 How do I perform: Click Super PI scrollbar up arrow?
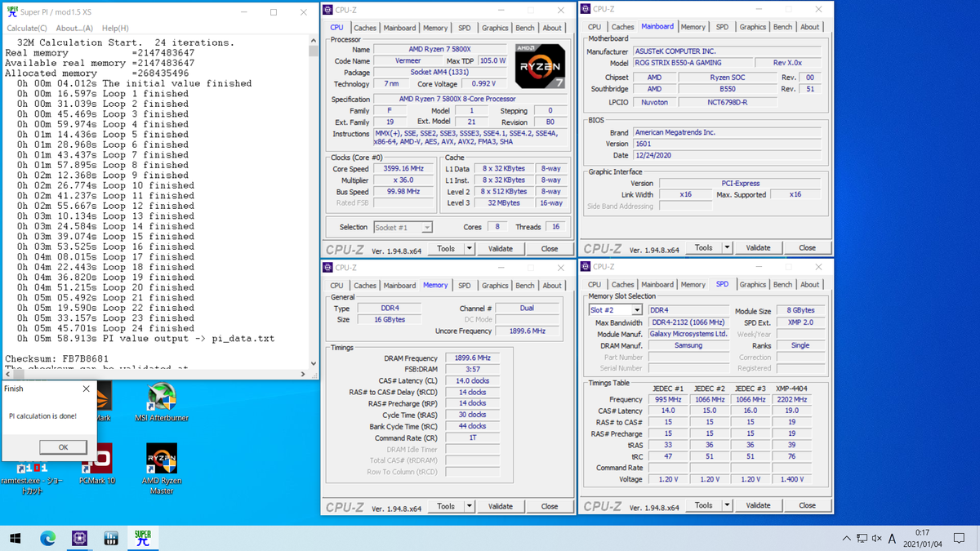(x=314, y=41)
